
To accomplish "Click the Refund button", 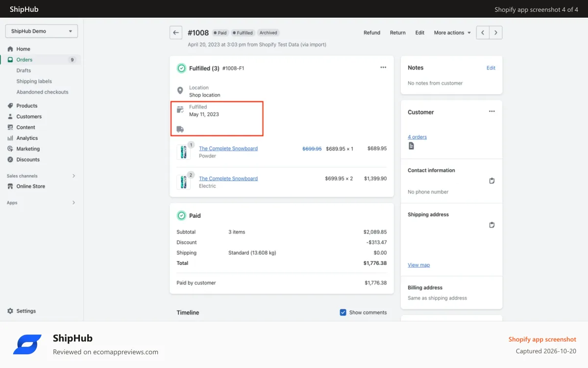I will (x=372, y=33).
